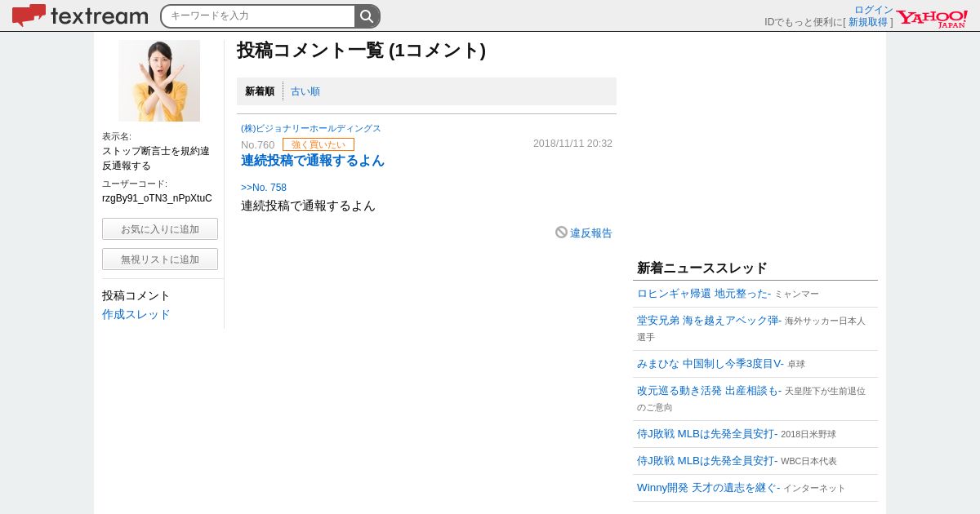Click the ログイン link

click(874, 10)
